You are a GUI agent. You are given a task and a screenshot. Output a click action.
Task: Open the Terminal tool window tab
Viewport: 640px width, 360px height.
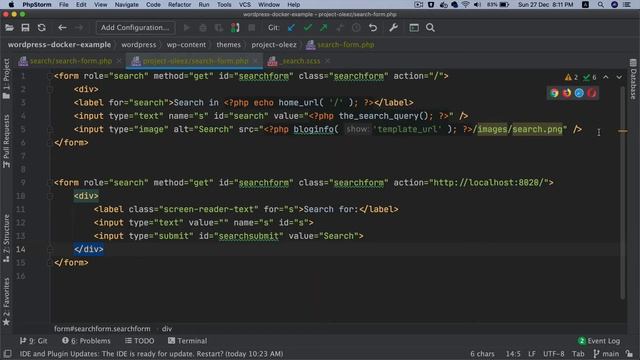(187, 341)
